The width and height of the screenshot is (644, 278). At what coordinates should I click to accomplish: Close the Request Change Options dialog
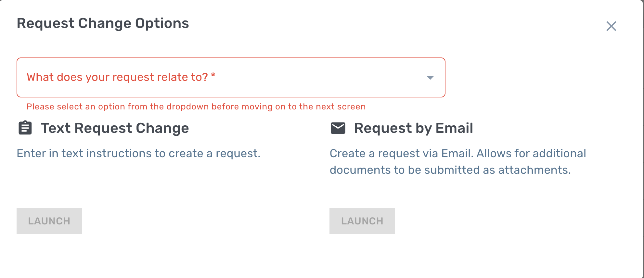[611, 26]
